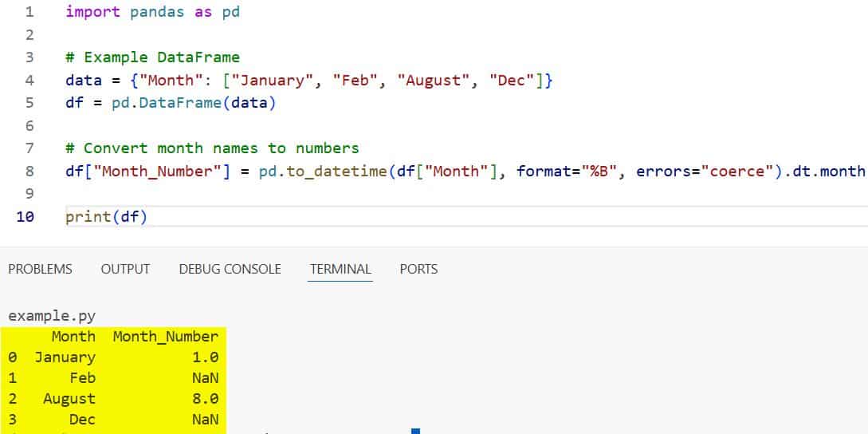Switch to the PROBLEMS tab
This screenshot has width=868, height=434.
[x=40, y=270]
